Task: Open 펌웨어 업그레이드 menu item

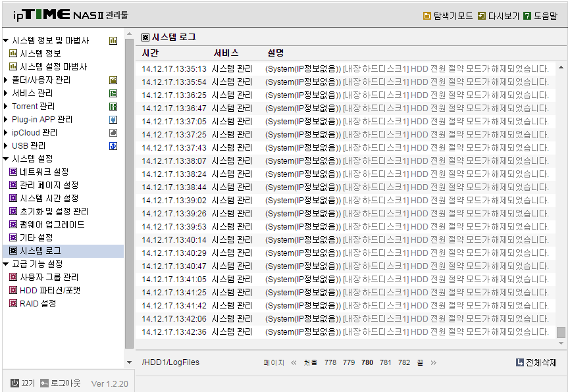Action: click(x=52, y=224)
